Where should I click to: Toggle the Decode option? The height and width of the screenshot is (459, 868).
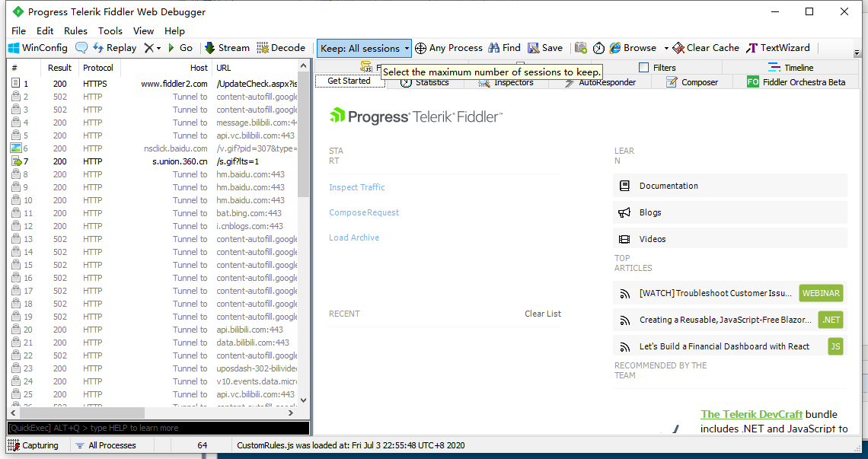(x=281, y=48)
